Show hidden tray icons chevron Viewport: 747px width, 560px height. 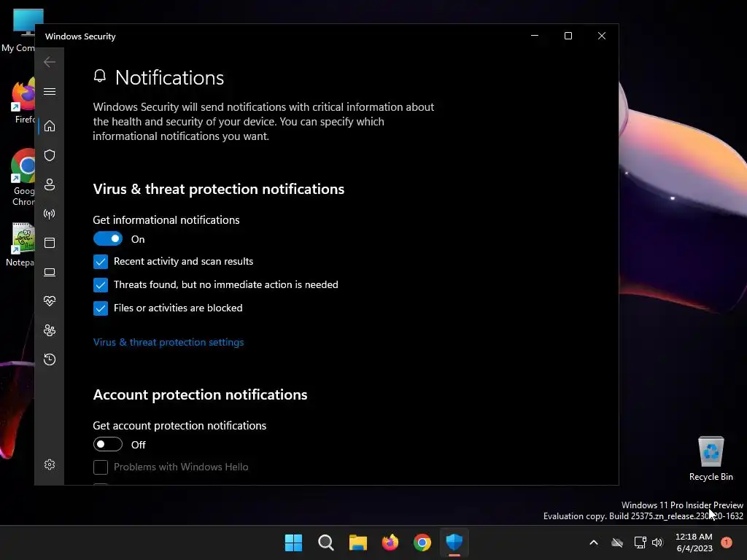[x=594, y=542]
